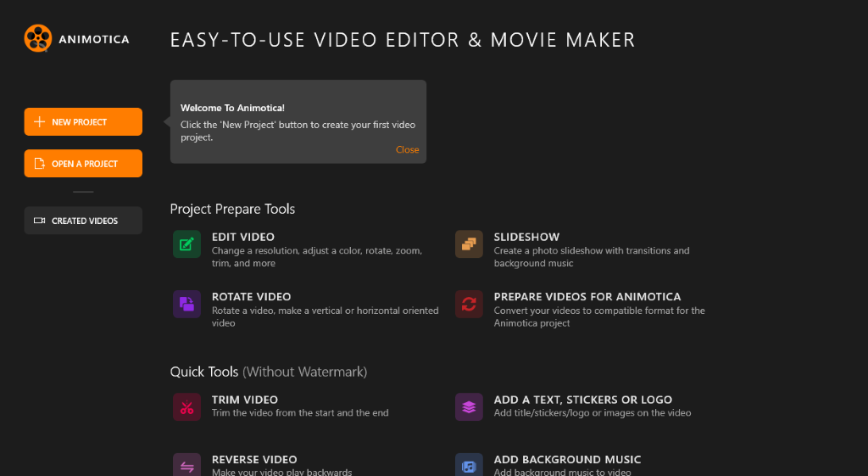Screen dimensions: 868x476
Task: Click 'Convert your videos to compatible format' description
Action: click(599, 316)
